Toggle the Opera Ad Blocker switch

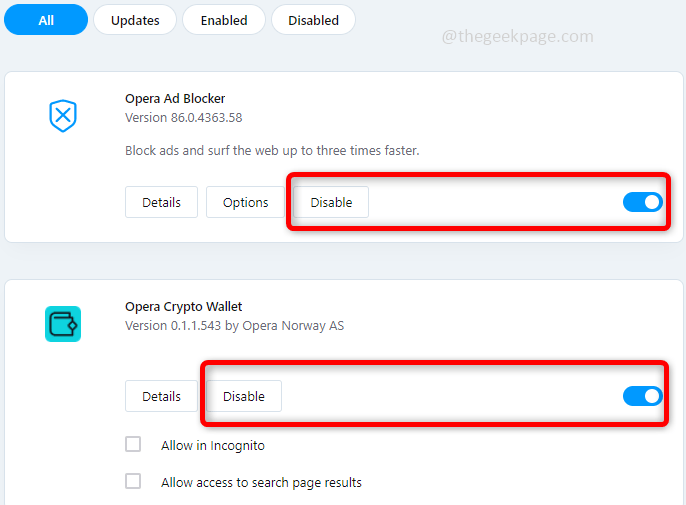click(642, 202)
